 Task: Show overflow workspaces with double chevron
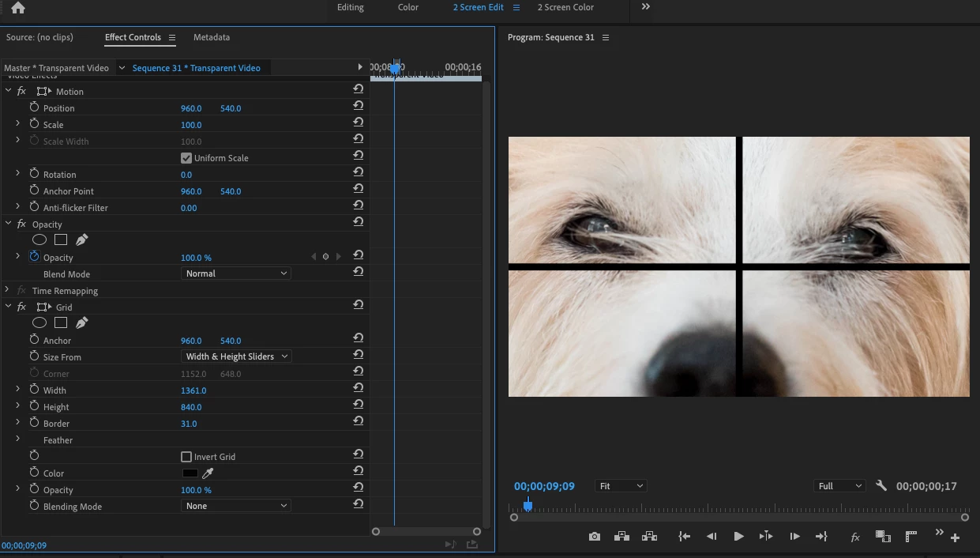tap(646, 7)
